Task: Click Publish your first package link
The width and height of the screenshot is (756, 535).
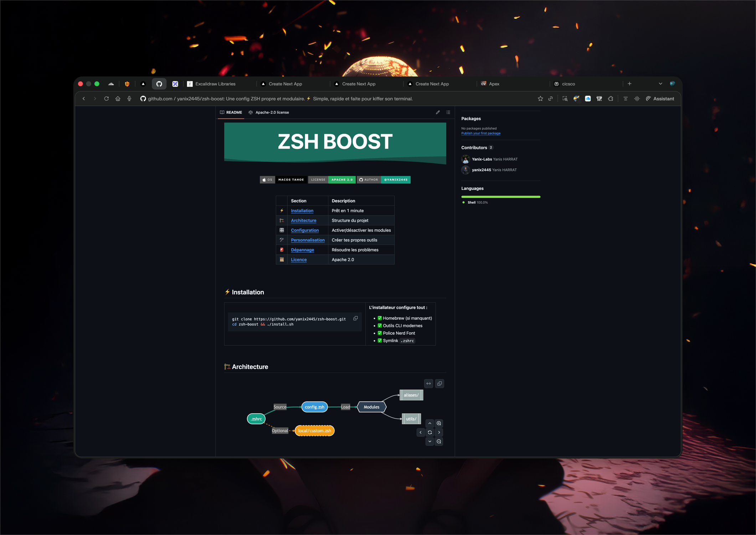Action: pyautogui.click(x=480, y=133)
